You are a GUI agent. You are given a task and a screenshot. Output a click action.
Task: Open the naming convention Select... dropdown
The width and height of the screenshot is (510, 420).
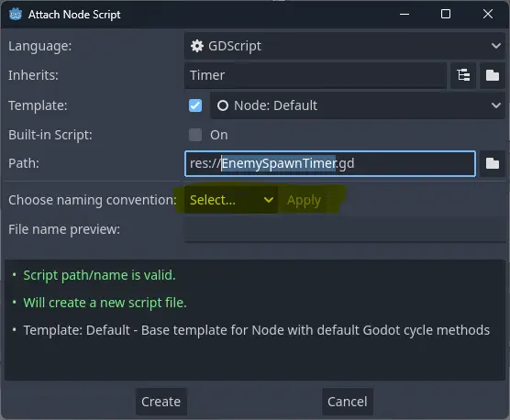230,200
